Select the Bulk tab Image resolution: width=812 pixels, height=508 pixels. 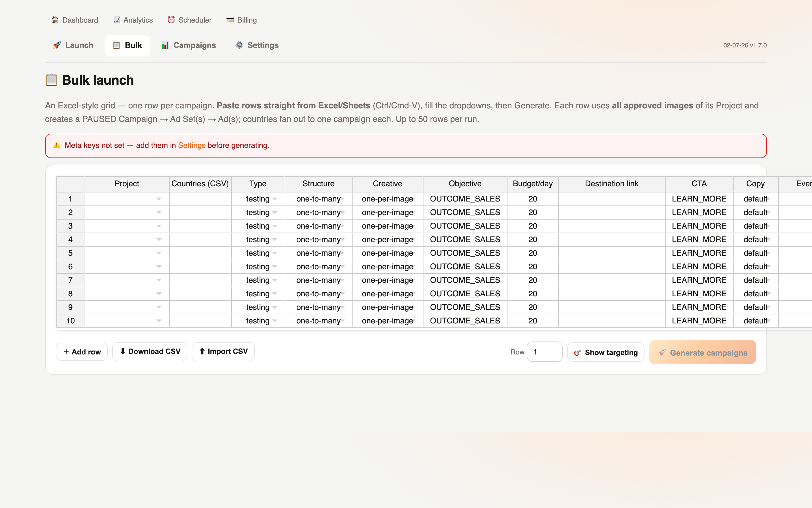[x=127, y=45]
